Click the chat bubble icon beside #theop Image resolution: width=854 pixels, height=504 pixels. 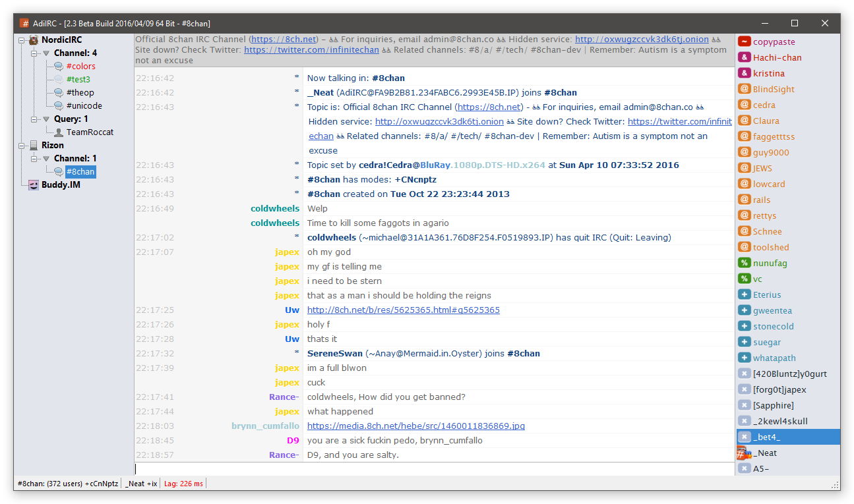(x=59, y=92)
